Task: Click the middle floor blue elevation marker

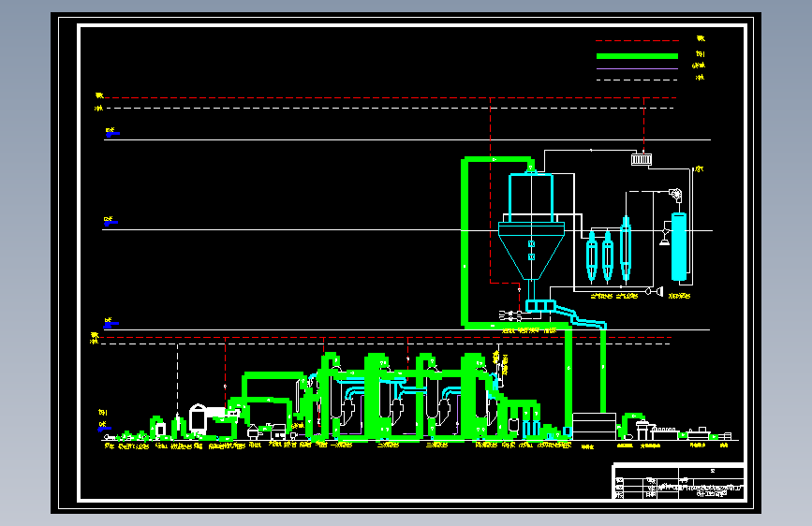Action: (111, 222)
